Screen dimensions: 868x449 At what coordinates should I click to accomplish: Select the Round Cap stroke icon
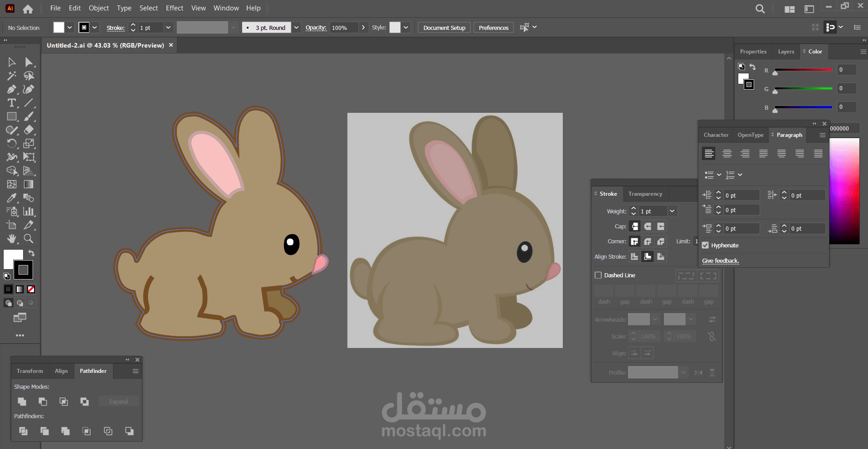(x=648, y=226)
